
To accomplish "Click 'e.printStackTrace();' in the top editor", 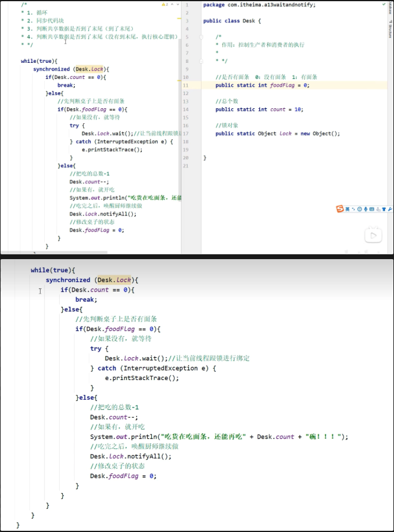I will (112, 150).
